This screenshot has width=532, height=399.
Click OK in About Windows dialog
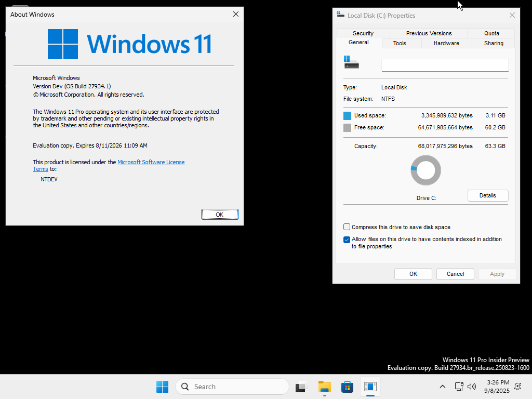(220, 215)
